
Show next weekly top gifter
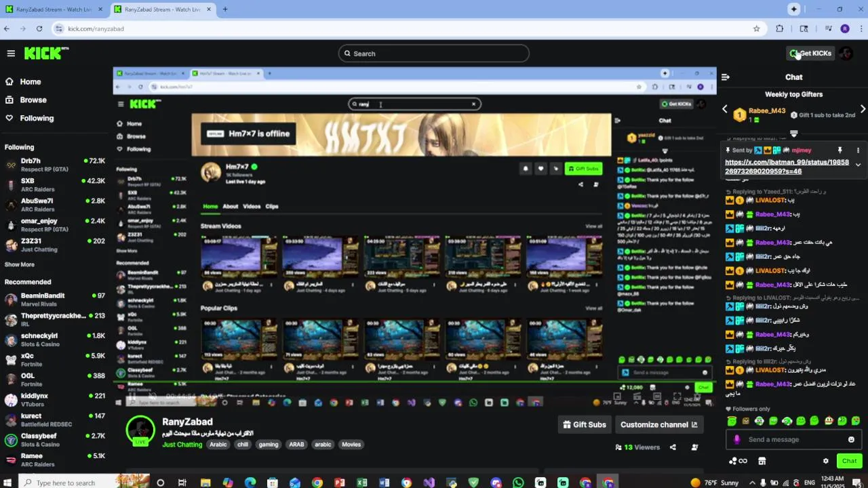coord(863,109)
